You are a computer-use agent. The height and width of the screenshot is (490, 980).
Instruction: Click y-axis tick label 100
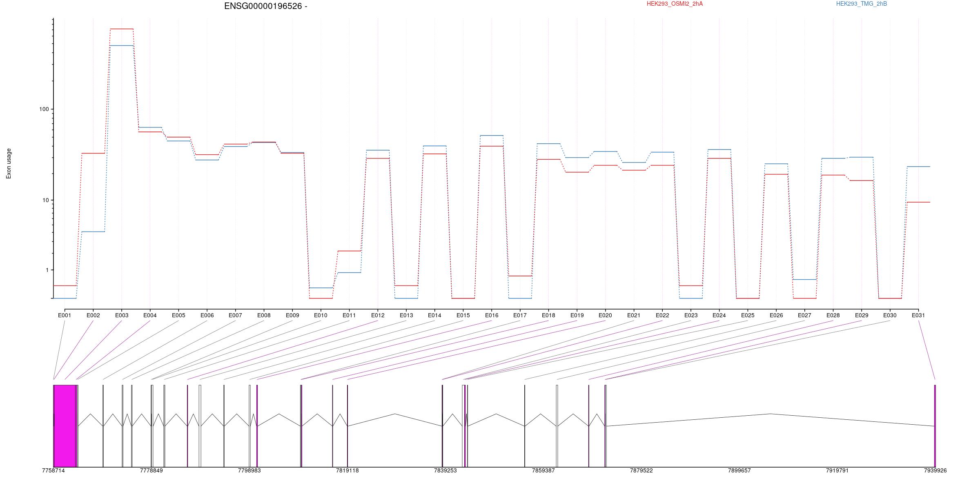pos(44,109)
